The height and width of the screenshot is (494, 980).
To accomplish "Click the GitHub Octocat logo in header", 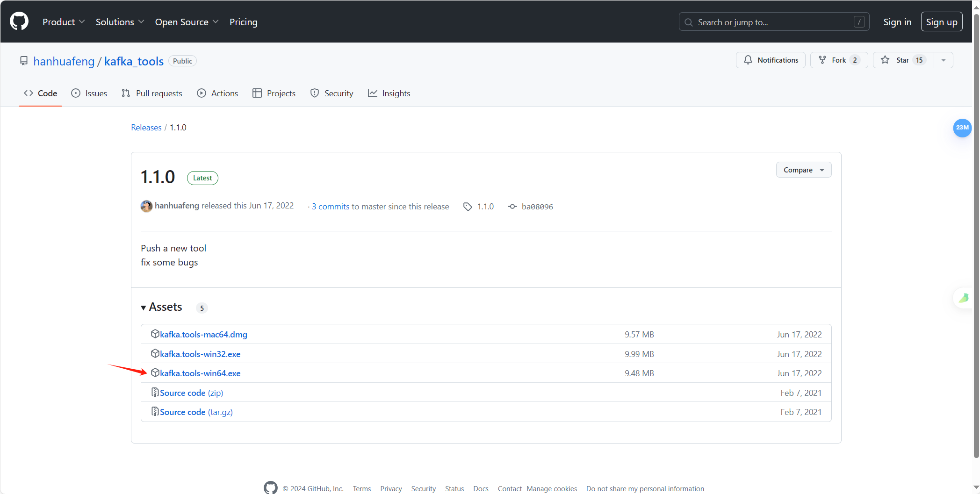I will point(19,21).
